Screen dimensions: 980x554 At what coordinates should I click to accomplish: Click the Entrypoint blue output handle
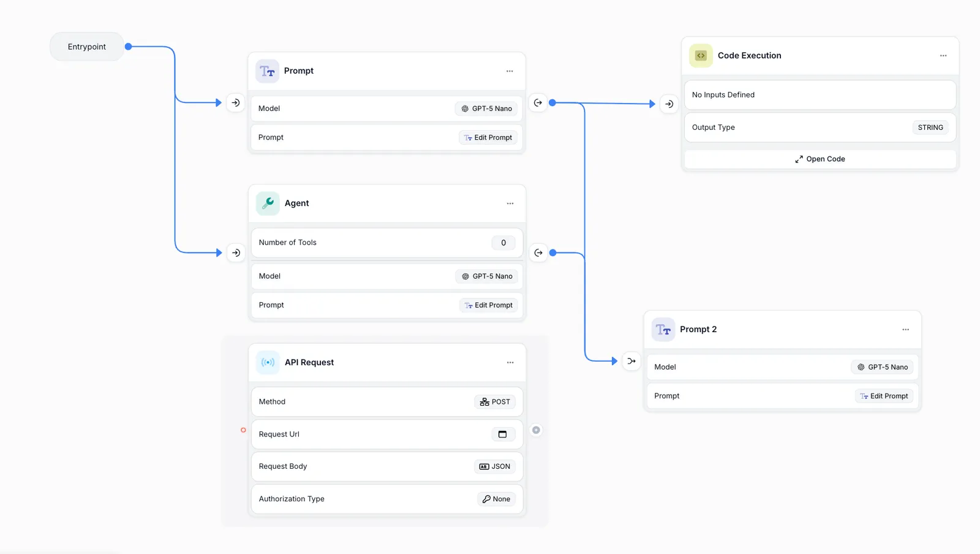(129, 47)
